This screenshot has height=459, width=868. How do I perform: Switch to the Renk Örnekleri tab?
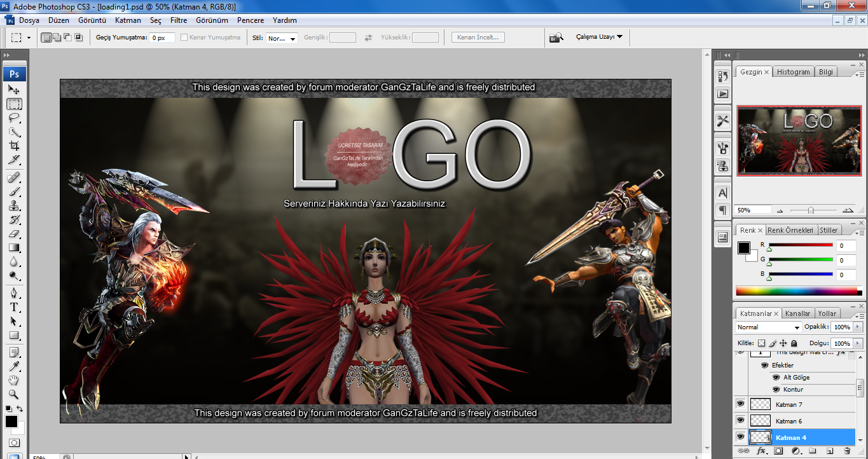pyautogui.click(x=790, y=230)
